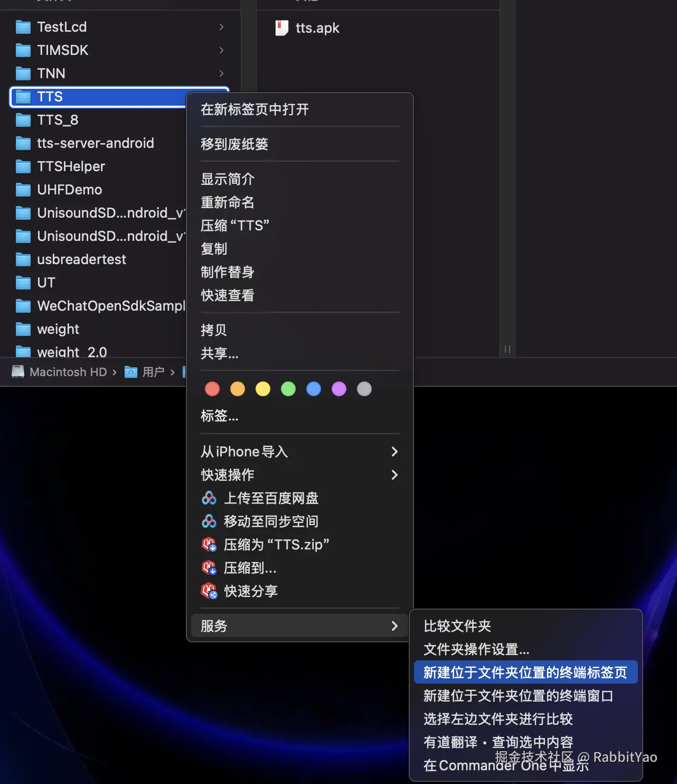Click 重新命名 to rename the folder
The image size is (677, 784).
[228, 202]
